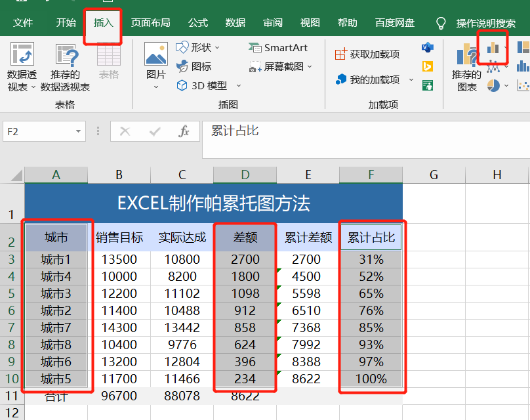Open the 数据 (Data) ribbon tab
This screenshot has height=420, width=530.
click(235, 23)
